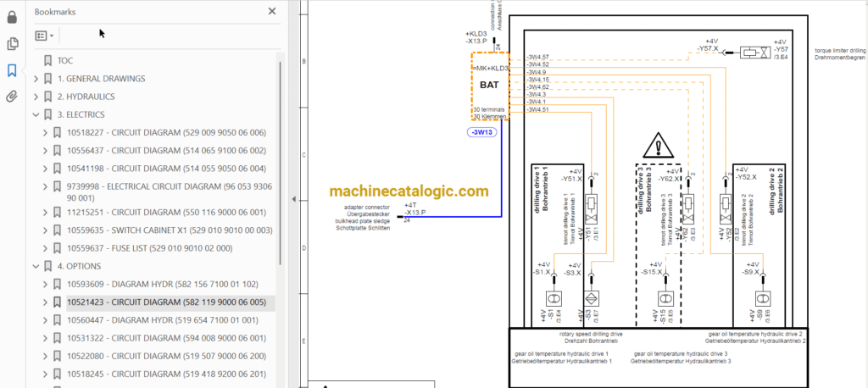Viewport: 868px width, 388px height.
Task: Click the -S1 sensor symbol in drive 1
Action: [x=554, y=298]
